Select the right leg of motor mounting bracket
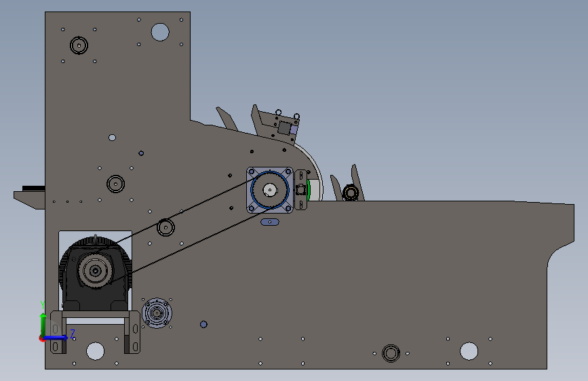This screenshot has height=381, width=588. point(132,332)
